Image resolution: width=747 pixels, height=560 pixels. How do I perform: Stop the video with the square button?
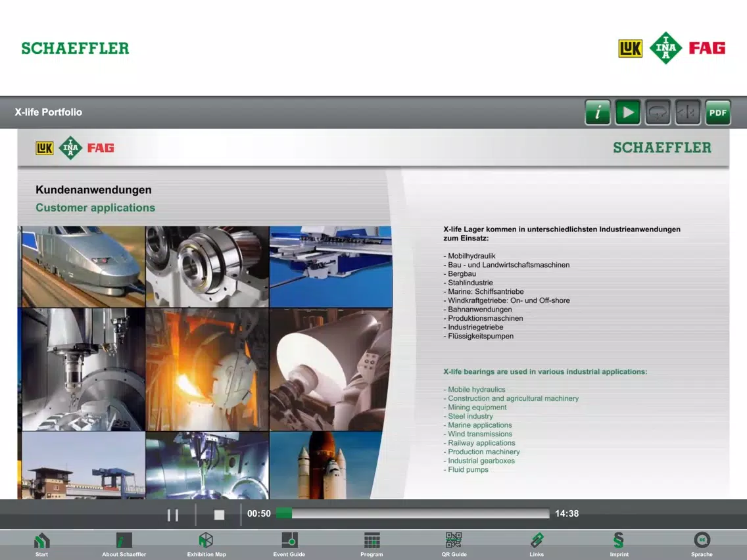pyautogui.click(x=219, y=514)
